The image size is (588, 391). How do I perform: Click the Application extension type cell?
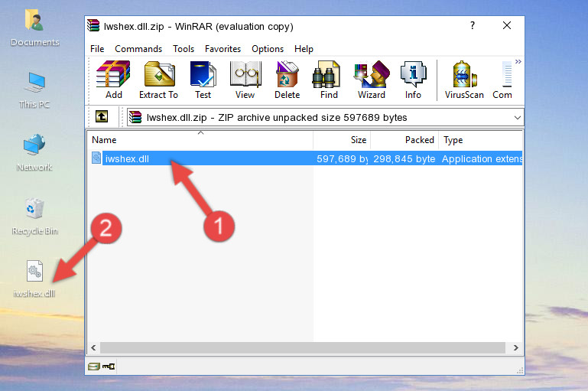pos(482,158)
